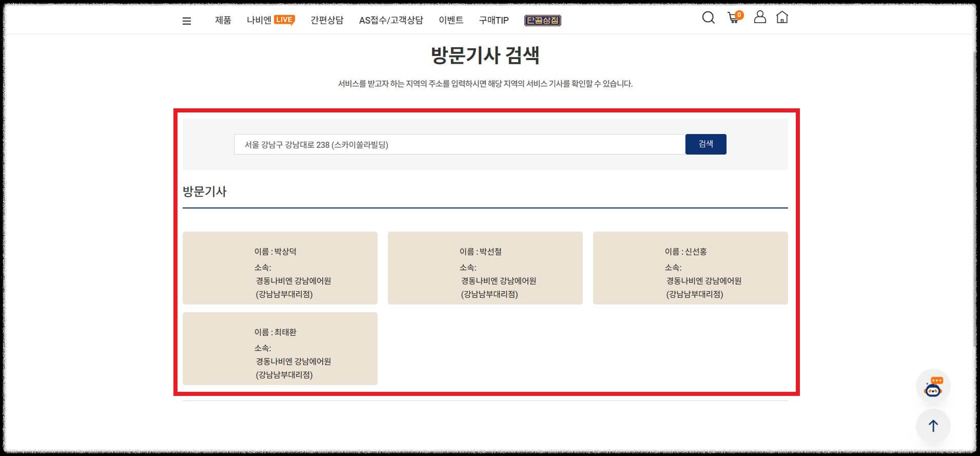Click the search magnifier icon in header

click(708, 18)
